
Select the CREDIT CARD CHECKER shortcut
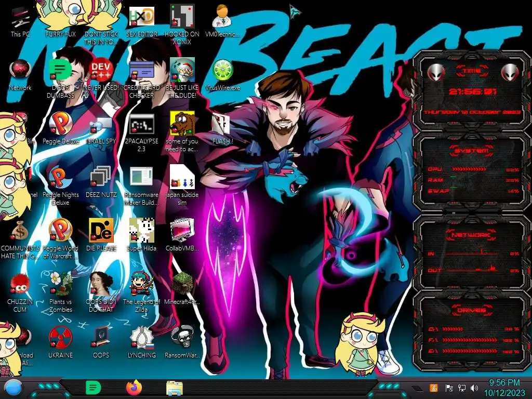pyautogui.click(x=141, y=79)
